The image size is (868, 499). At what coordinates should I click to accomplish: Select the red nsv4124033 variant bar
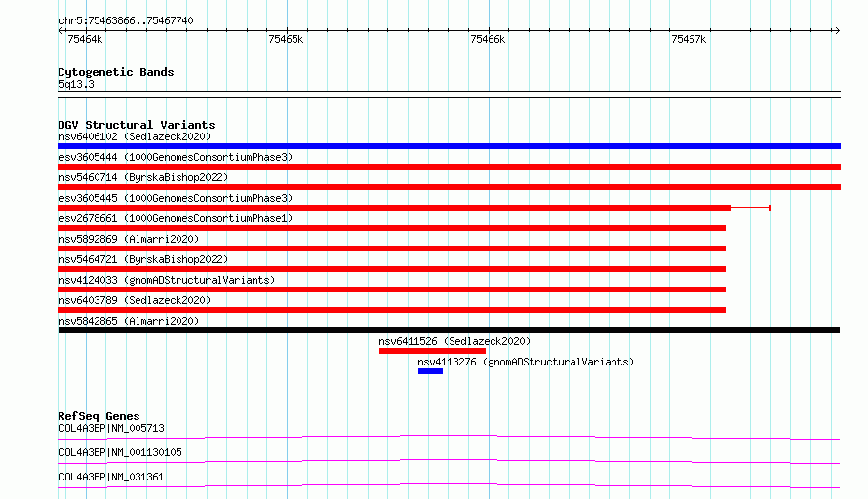[391, 289]
